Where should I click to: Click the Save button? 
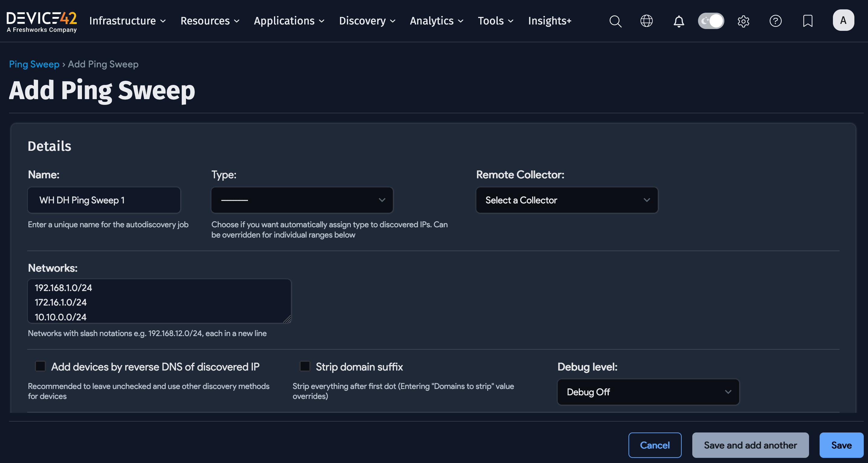tap(841, 445)
